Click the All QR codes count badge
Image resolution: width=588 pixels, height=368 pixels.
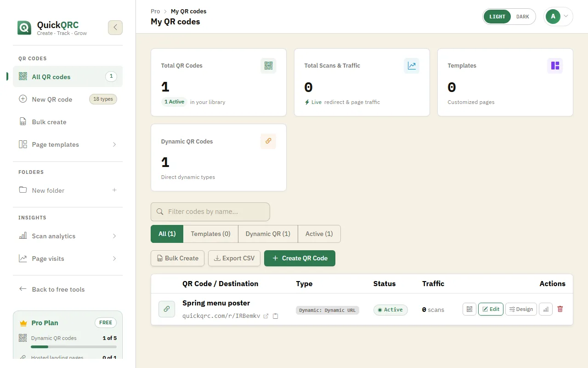click(x=111, y=76)
